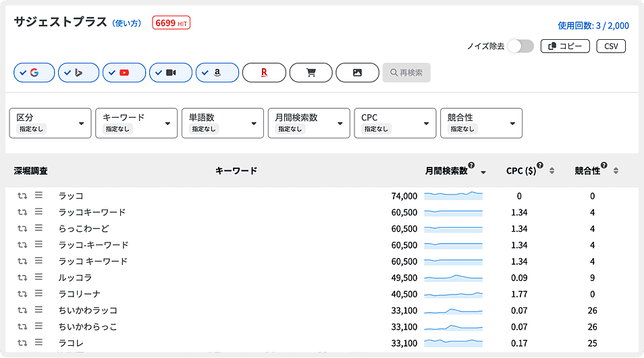644x358 pixels.
Task: Enable the shopping cart suggest source
Action: click(311, 73)
